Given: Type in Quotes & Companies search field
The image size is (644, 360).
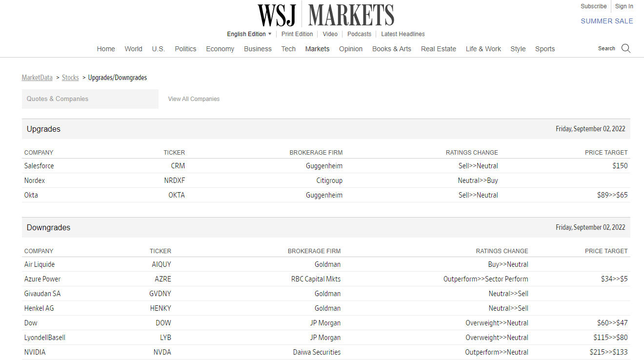Looking at the screenshot, I should click(90, 99).
